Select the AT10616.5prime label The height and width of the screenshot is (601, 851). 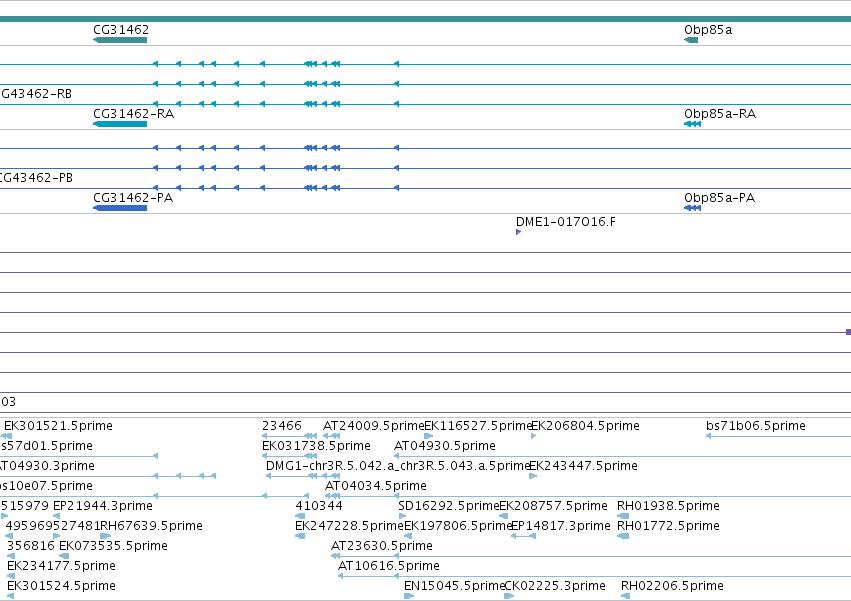[389, 566]
